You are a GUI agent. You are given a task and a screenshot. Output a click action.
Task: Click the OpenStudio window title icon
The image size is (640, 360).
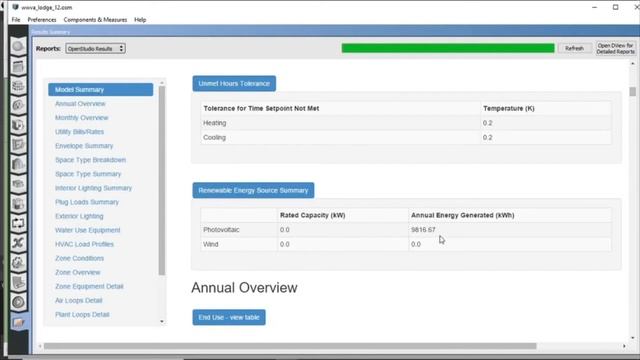tap(16, 7)
